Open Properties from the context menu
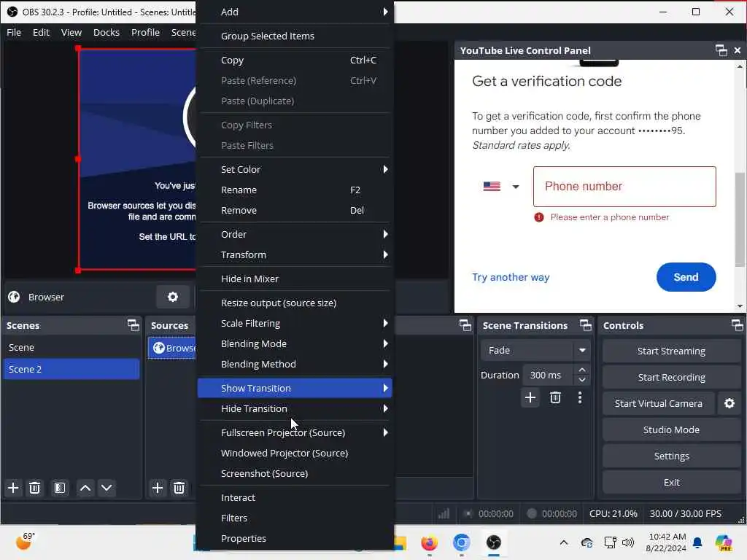747x560 pixels. pos(295,539)
